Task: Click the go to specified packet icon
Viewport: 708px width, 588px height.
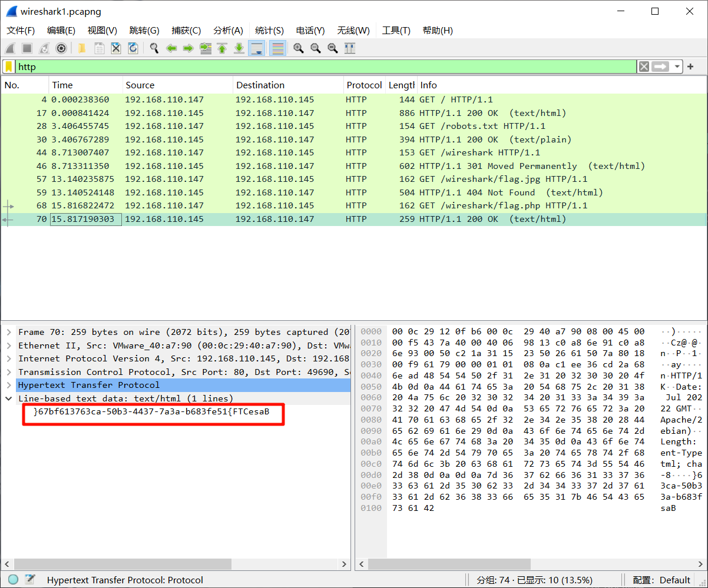Action: (x=206, y=48)
